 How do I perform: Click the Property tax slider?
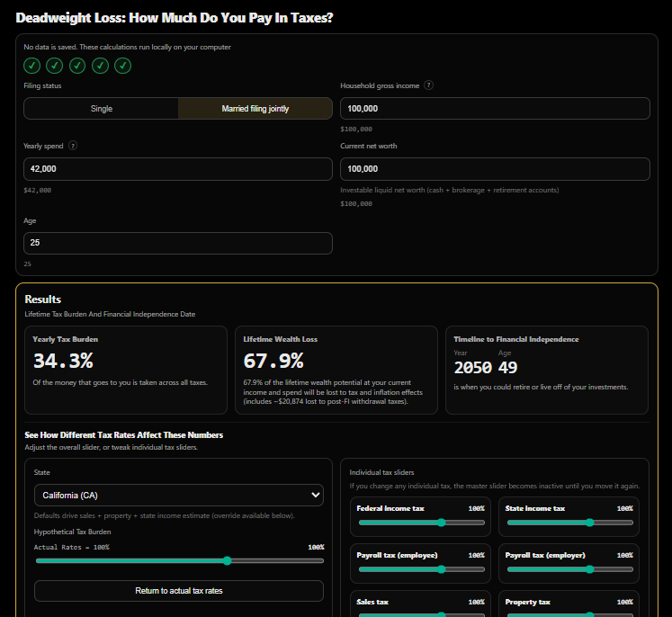tap(569, 614)
